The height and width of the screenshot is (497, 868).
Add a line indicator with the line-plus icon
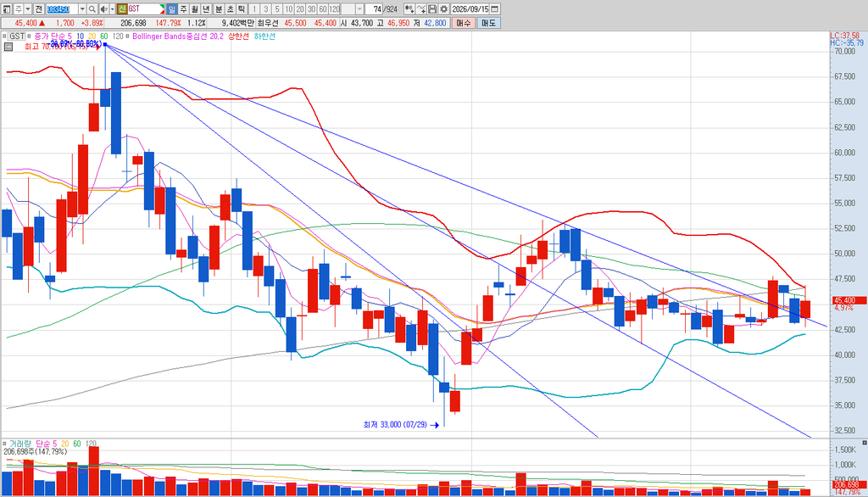click(x=420, y=8)
